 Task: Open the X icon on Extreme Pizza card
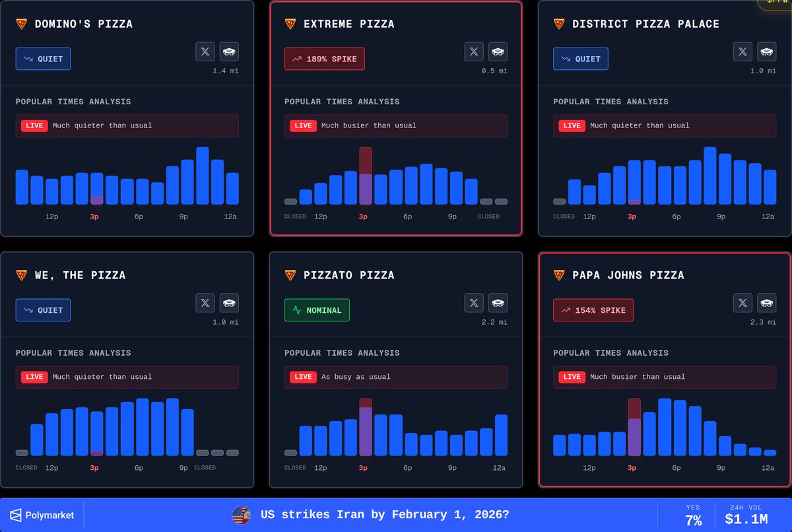point(474,51)
